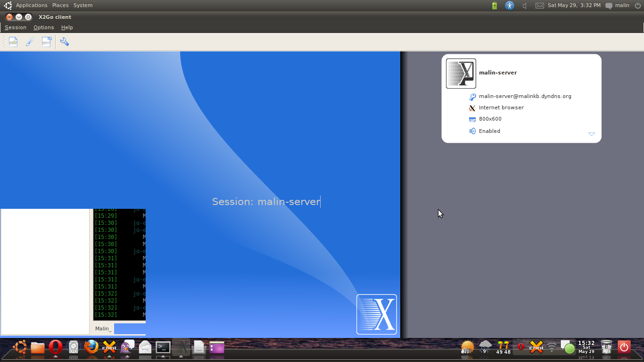The height and width of the screenshot is (362, 644).
Task: Toggle the sound Enabled speaker icon
Action: pos(472,131)
